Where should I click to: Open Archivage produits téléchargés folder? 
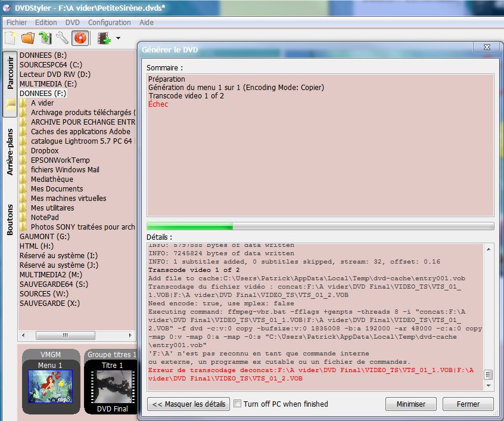[x=83, y=113]
